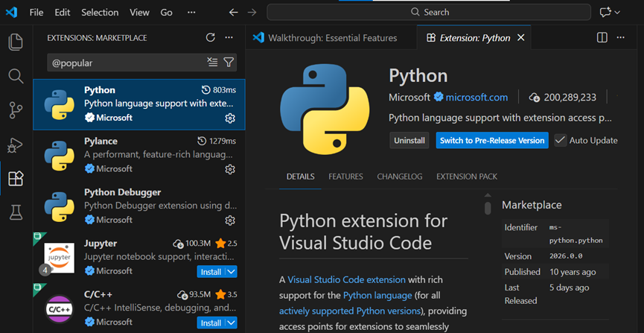Open the Explorer view in activity bar
The width and height of the screenshot is (644, 333).
click(x=16, y=42)
